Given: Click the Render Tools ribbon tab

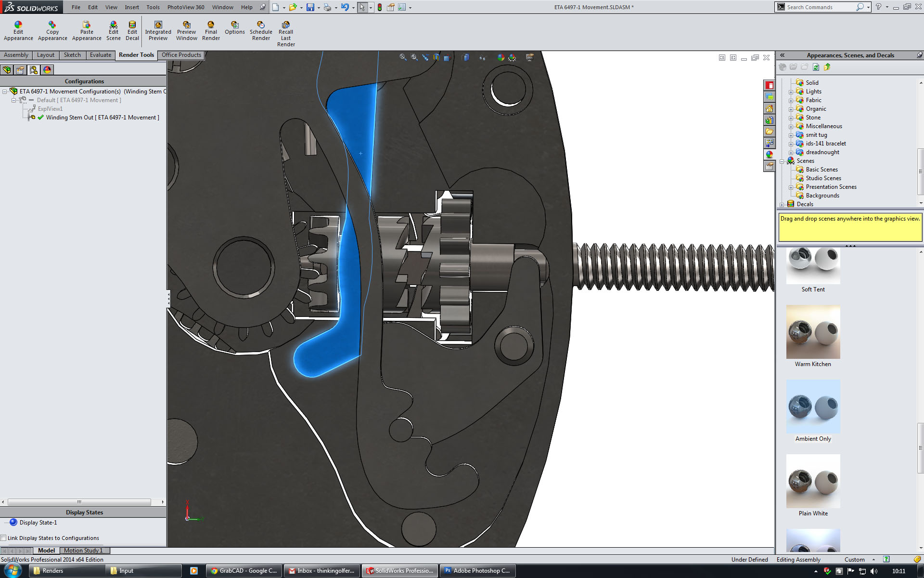Looking at the screenshot, I should [x=136, y=54].
